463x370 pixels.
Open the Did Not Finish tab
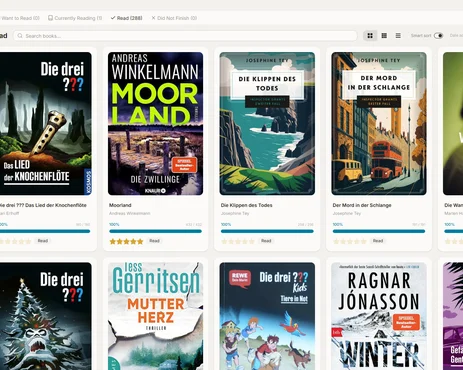point(174,18)
